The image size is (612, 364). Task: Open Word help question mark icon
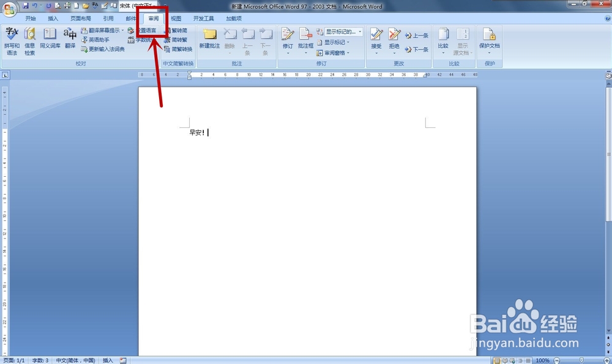608,18
